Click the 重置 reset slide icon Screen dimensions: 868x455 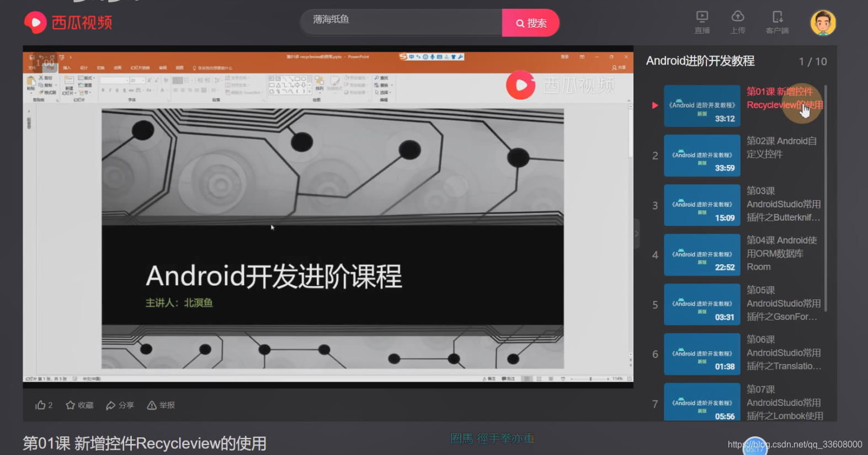pos(86,85)
